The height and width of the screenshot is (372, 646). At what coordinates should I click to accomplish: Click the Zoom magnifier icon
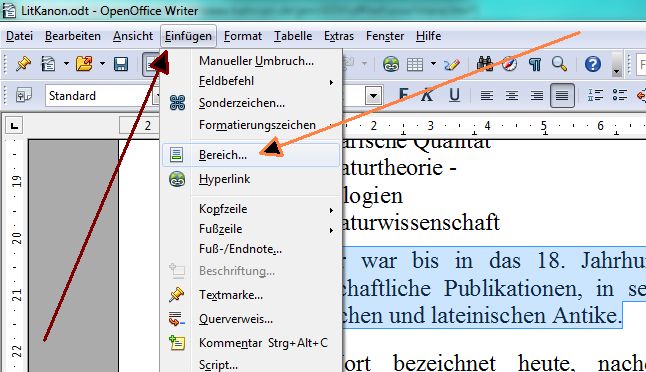(x=559, y=64)
